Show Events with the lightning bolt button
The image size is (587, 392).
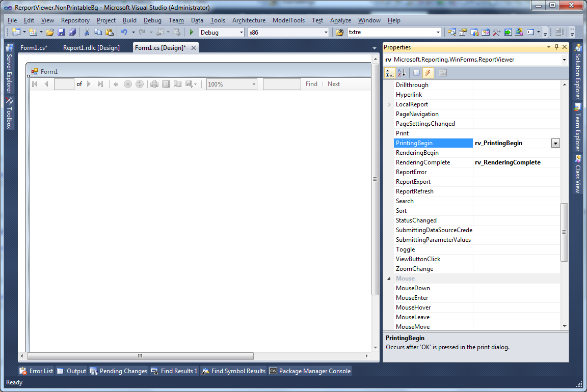pyautogui.click(x=428, y=73)
